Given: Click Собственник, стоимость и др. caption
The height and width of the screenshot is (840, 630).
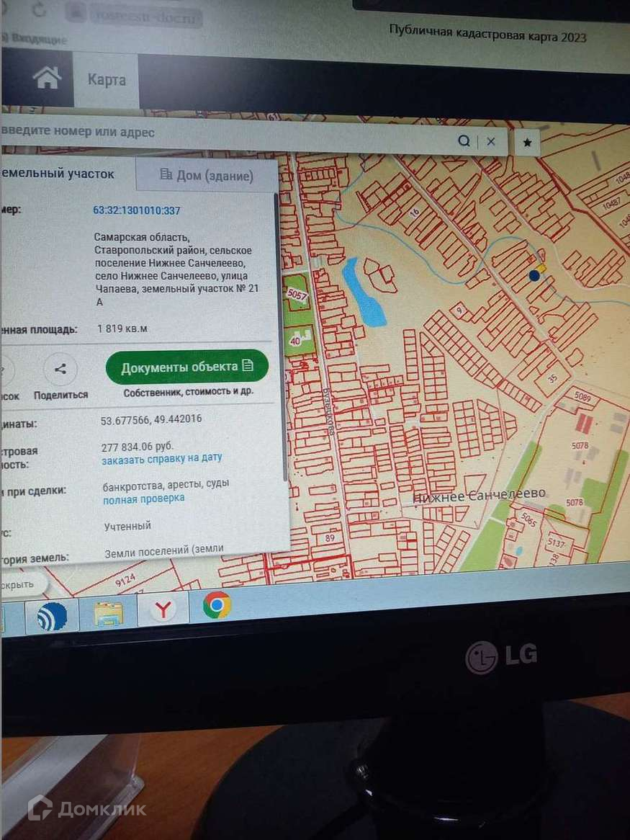Looking at the screenshot, I should (189, 392).
